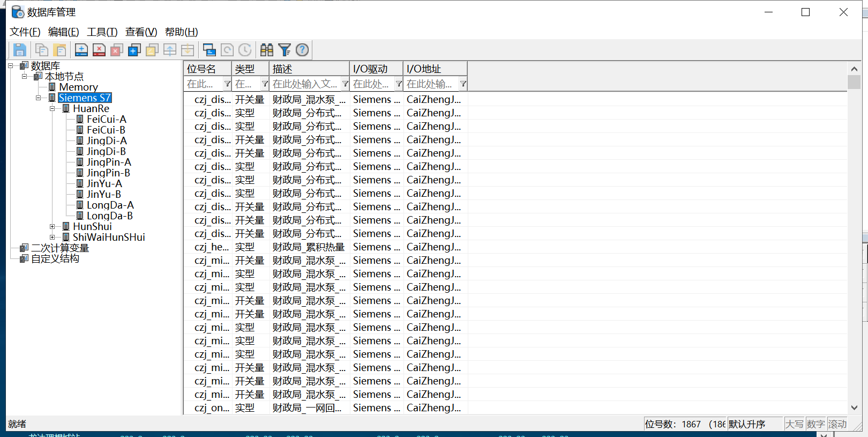868x437 pixels.
Task: Collapse the HuanRe tree node
Action: (x=53, y=108)
